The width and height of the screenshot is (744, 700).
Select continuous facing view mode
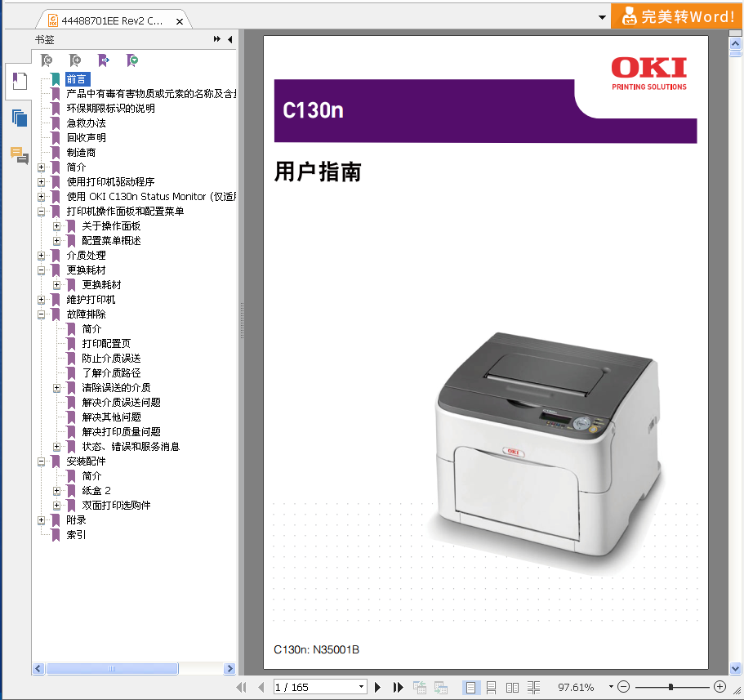tap(534, 687)
